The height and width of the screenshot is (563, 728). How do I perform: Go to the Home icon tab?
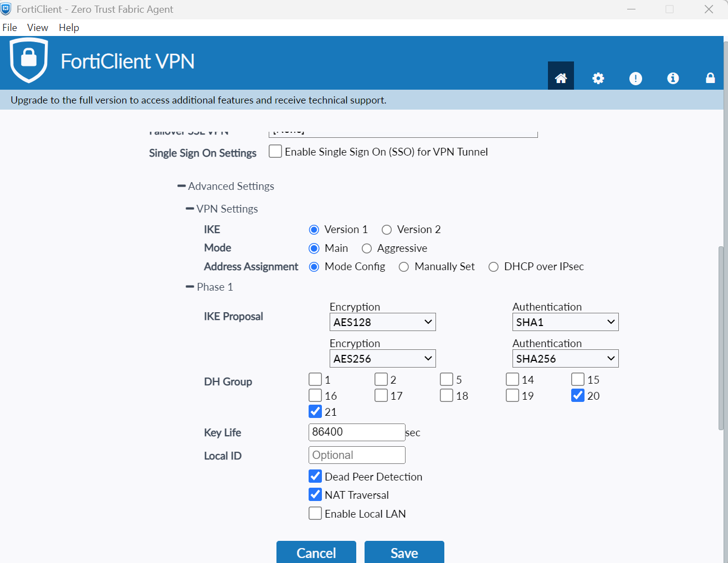click(x=561, y=78)
